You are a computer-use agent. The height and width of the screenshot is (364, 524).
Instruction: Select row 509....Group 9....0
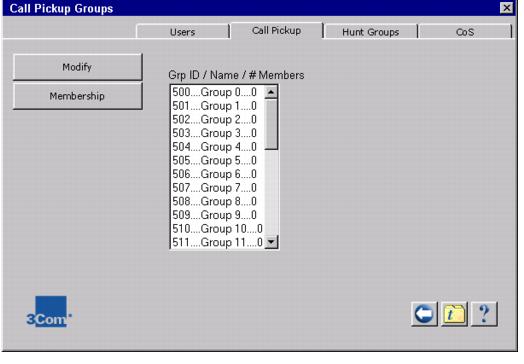[217, 215]
